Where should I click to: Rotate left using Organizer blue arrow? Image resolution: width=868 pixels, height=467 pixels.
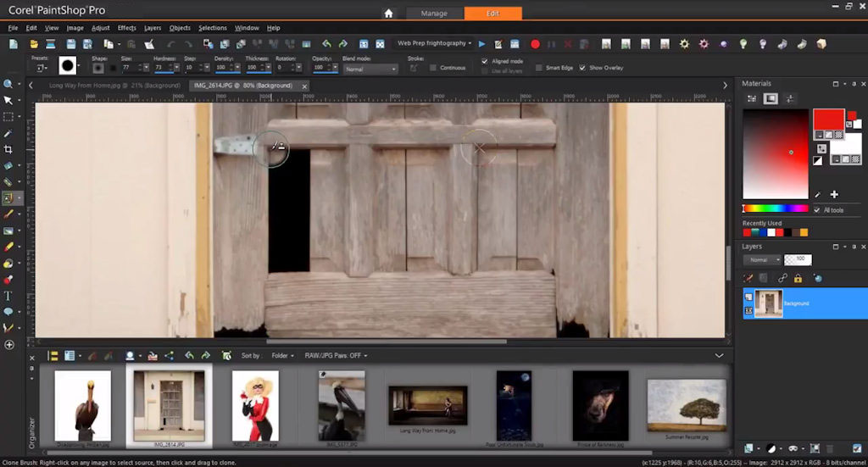(189, 356)
